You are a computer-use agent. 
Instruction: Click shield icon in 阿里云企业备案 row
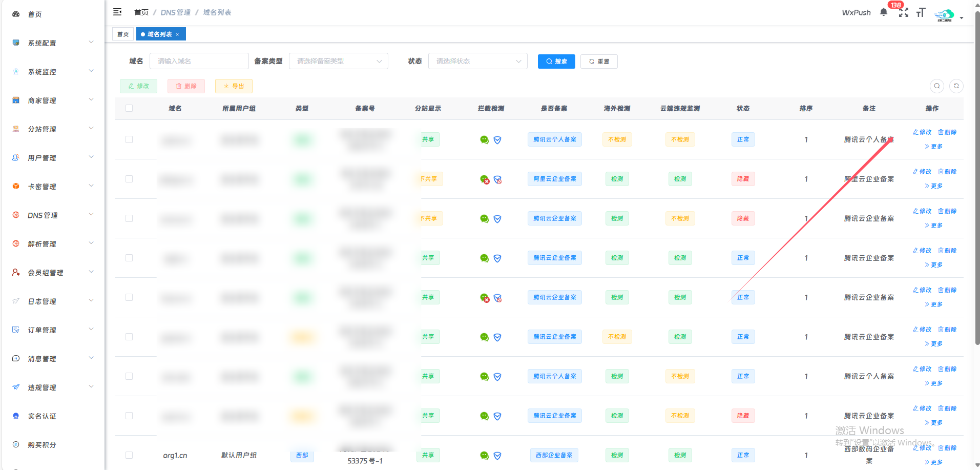497,179
